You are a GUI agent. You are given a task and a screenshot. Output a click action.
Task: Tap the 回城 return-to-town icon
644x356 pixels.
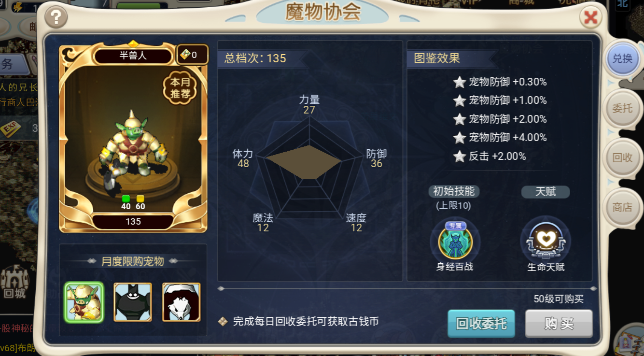click(14, 283)
